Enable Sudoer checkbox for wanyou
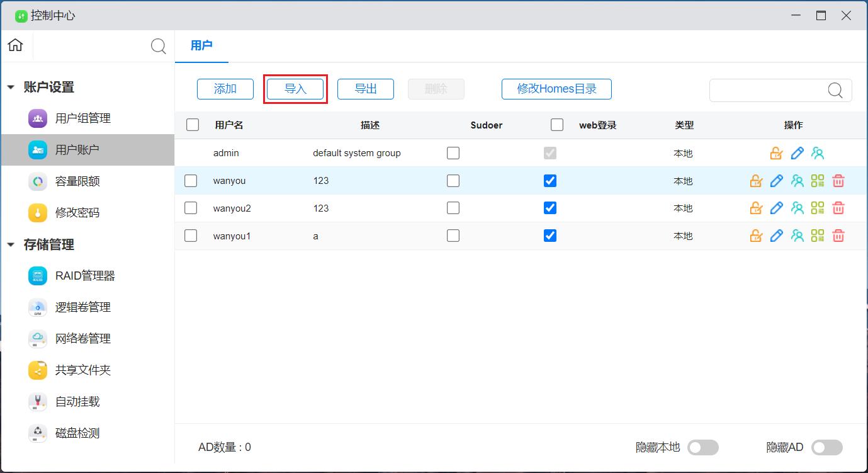This screenshot has width=868, height=473. (453, 181)
